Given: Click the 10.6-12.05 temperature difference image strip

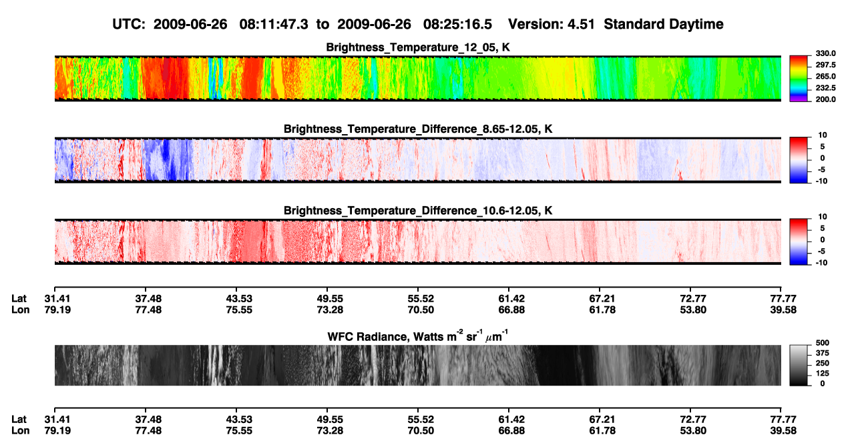Looking at the screenshot, I should point(417,242).
